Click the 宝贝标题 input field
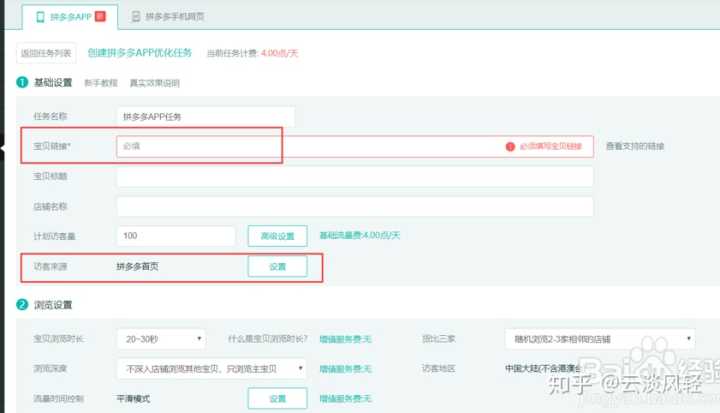The width and height of the screenshot is (720, 413). pos(354,176)
